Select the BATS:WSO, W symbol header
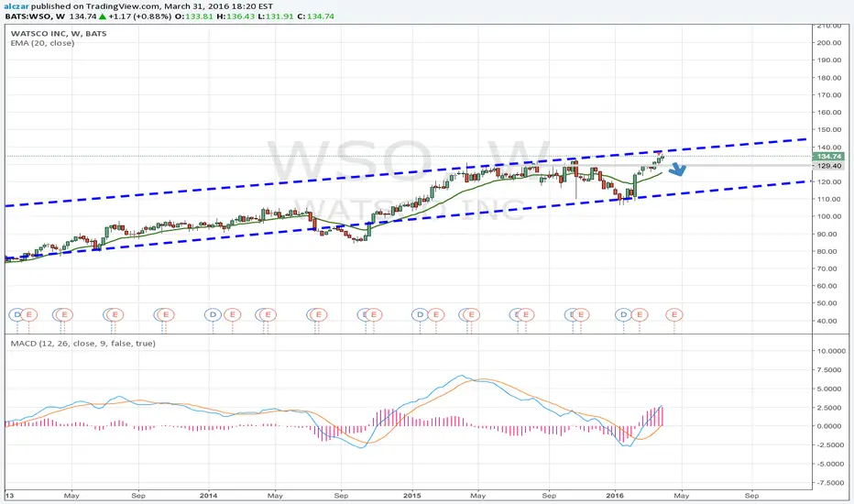854x504 pixels. click(x=35, y=16)
